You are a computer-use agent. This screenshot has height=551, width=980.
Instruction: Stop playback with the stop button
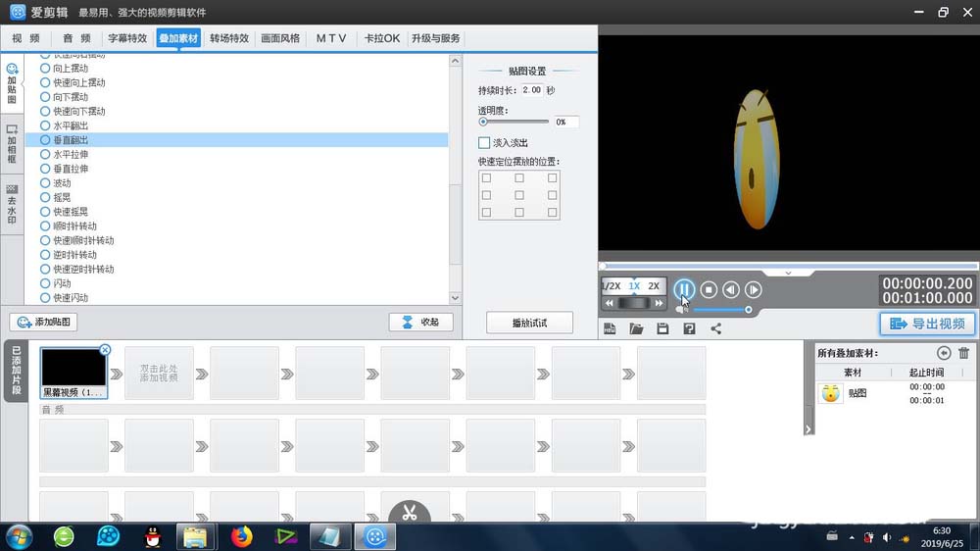(709, 289)
